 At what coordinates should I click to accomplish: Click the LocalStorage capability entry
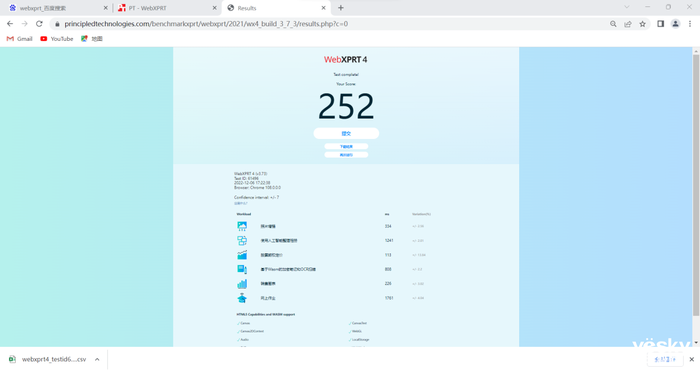click(x=359, y=340)
